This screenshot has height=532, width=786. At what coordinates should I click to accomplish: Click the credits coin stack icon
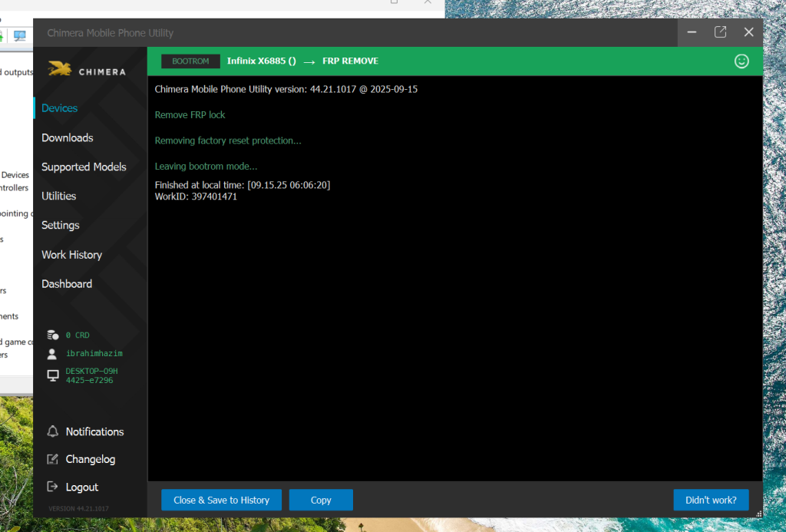[53, 335]
